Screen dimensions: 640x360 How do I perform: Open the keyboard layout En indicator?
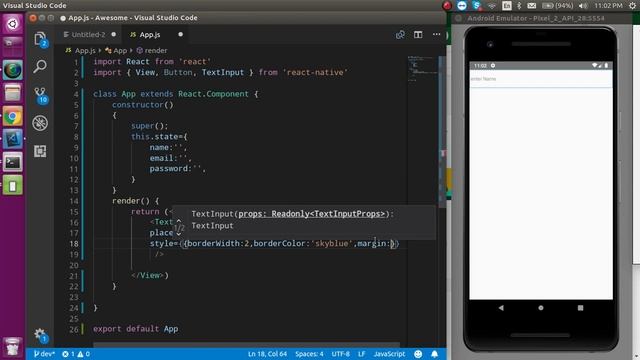(507, 5)
